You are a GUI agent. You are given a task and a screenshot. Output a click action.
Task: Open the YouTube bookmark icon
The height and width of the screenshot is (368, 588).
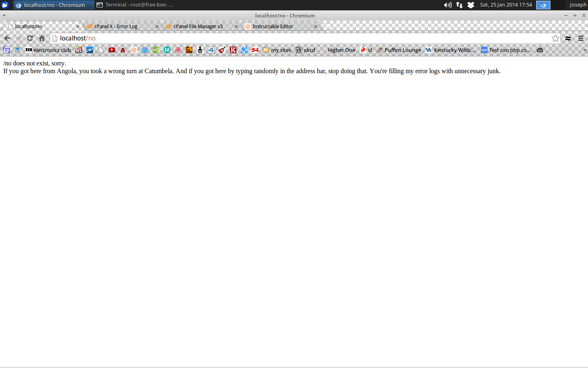pos(111,50)
